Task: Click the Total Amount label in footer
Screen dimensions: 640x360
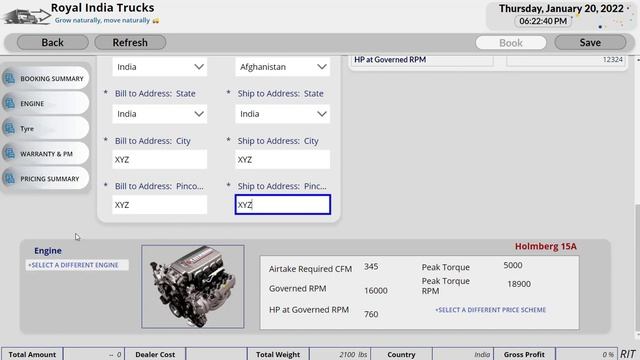Action: point(32,355)
